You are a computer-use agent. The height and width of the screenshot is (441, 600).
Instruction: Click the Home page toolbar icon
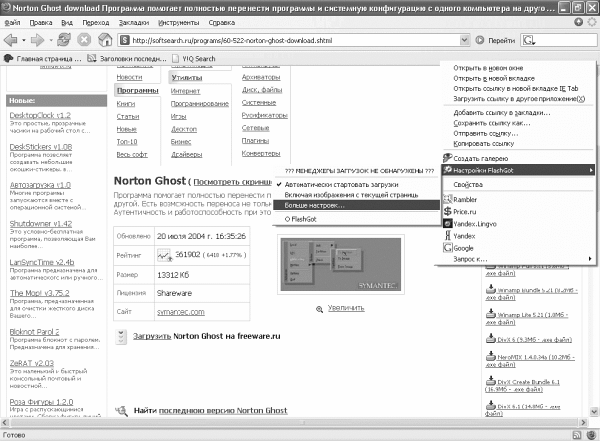tap(104, 40)
